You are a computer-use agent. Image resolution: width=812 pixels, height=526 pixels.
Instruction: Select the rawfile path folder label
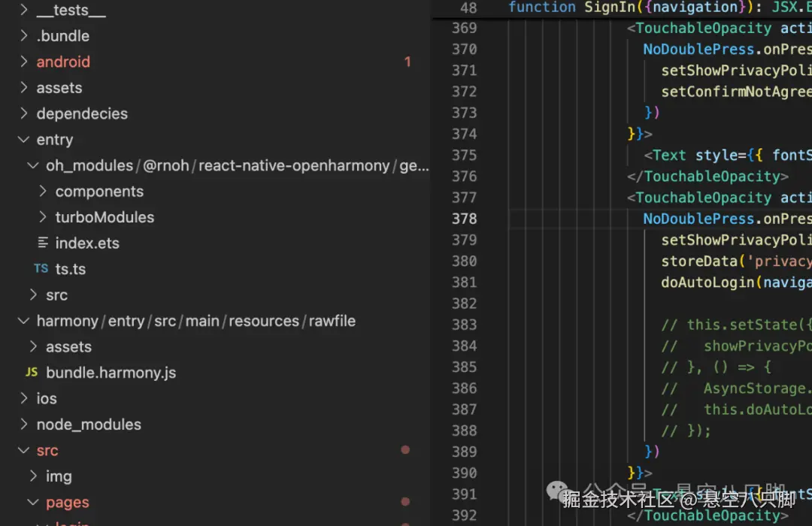[x=332, y=321]
